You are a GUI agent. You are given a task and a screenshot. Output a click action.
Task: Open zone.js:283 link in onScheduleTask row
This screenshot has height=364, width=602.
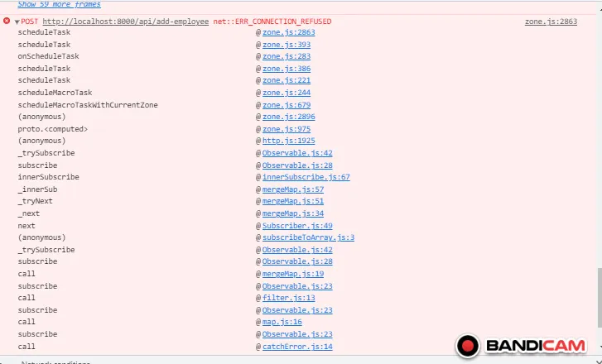click(287, 56)
